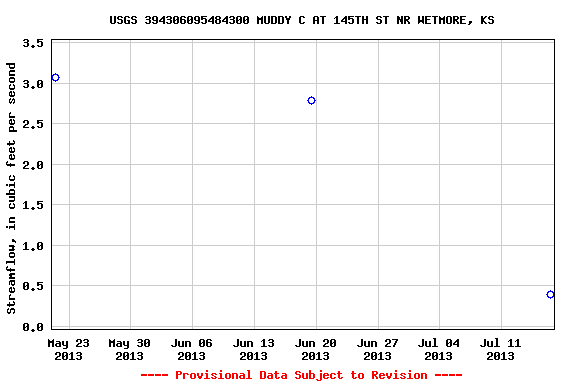This screenshot has height=384, width=576.
Task: Select the data point near Jun 20
Action: tap(312, 101)
